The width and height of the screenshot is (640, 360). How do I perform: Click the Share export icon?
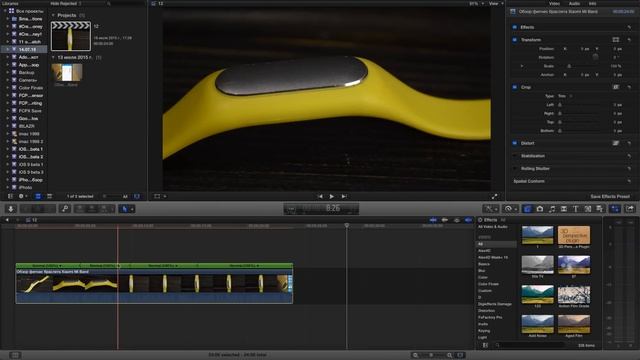coord(630,209)
